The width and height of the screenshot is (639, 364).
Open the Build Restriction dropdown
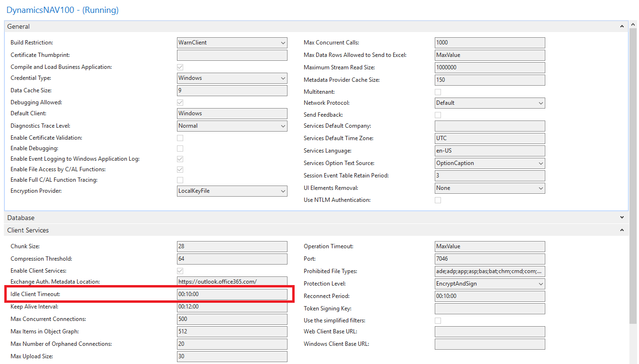[283, 43]
